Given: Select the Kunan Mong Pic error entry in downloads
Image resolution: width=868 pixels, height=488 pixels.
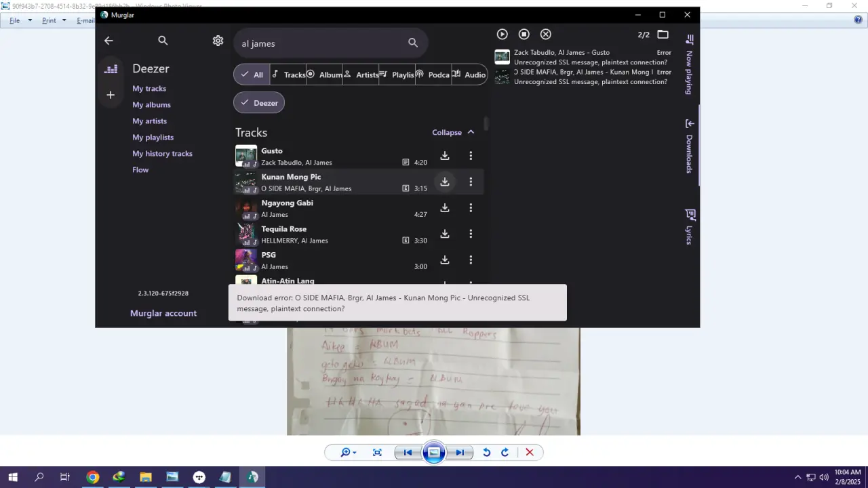Looking at the screenshot, I should pyautogui.click(x=583, y=77).
